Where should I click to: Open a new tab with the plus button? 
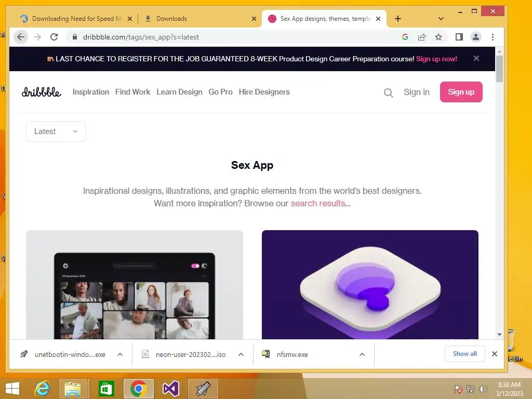click(x=398, y=19)
